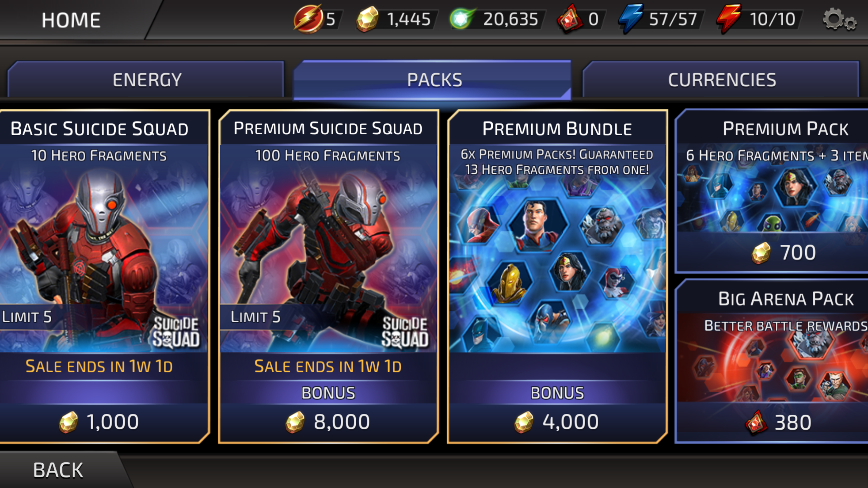Image resolution: width=868 pixels, height=488 pixels.
Task: Switch to the Energy tab
Action: (x=146, y=79)
